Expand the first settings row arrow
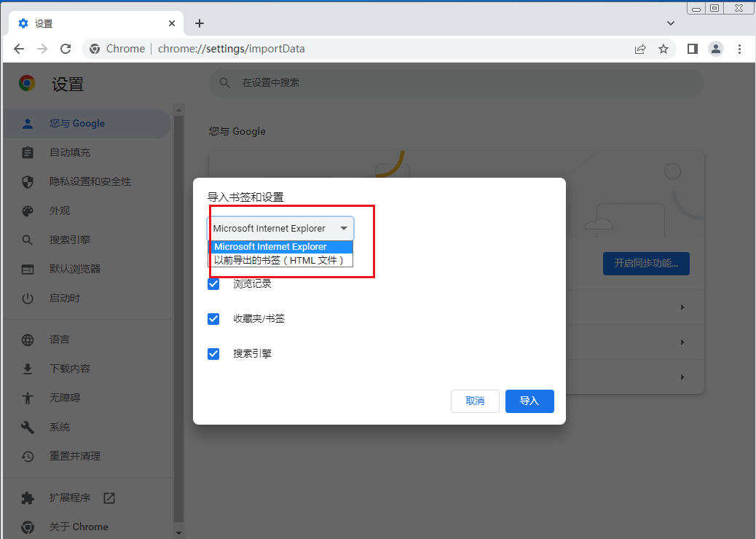The image size is (756, 539). point(682,307)
